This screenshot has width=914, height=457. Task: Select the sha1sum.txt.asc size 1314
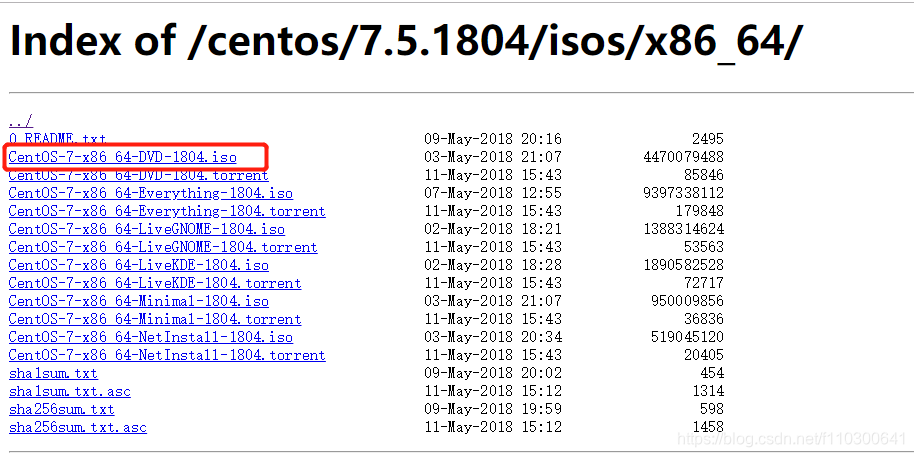pos(708,391)
